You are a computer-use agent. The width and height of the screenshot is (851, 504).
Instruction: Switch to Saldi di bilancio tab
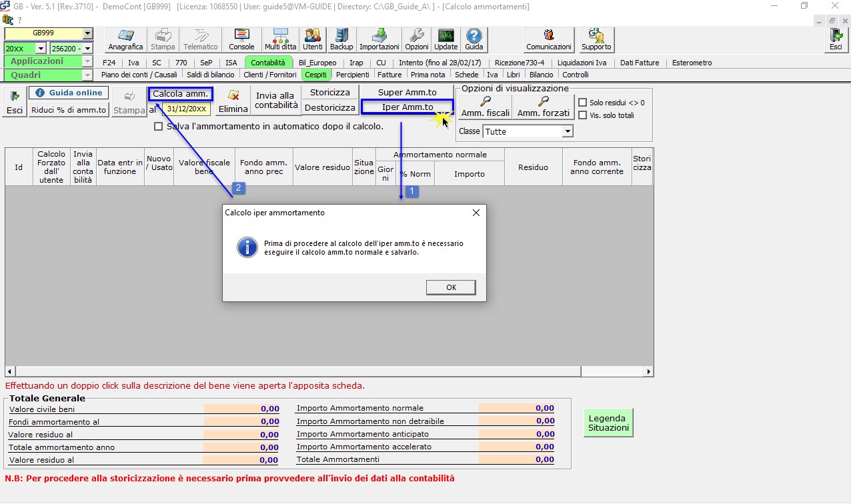[x=210, y=75]
